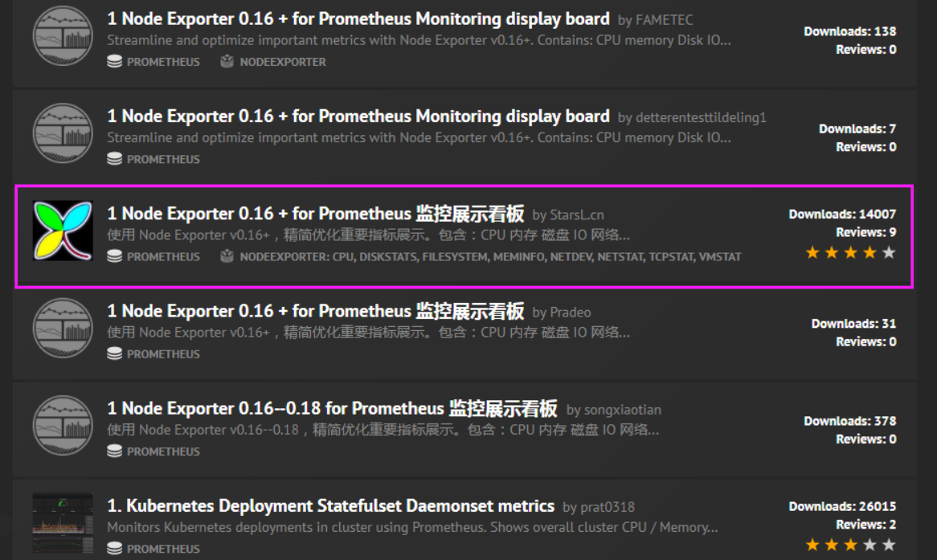Click PROMETHEUS tag in FAMETEC row
937x560 pixels.
coord(163,62)
